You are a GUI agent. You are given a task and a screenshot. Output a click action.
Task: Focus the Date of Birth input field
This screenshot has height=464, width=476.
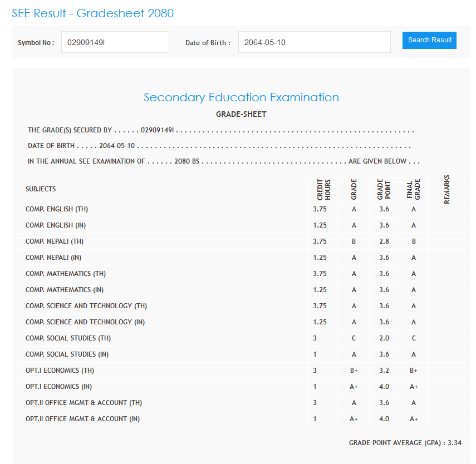click(x=315, y=42)
